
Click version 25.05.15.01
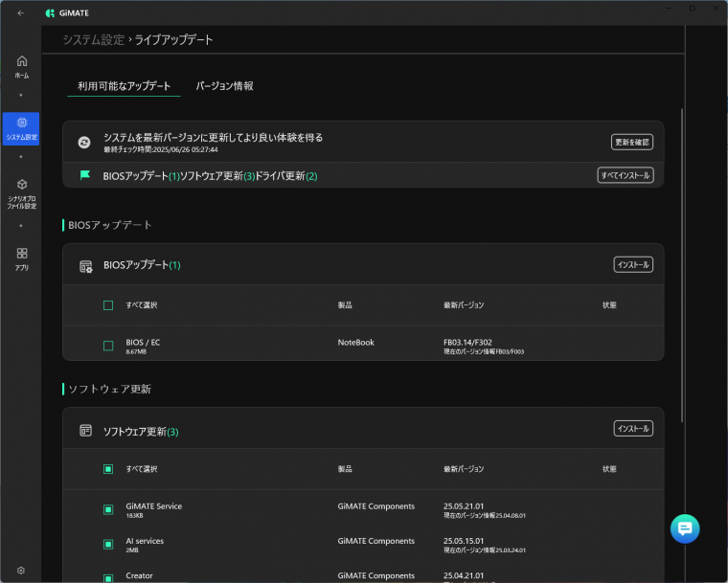click(x=464, y=541)
